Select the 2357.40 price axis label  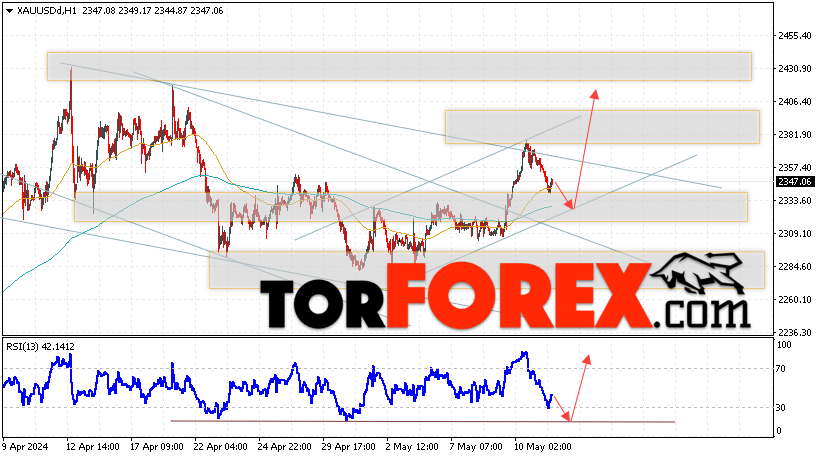[794, 168]
